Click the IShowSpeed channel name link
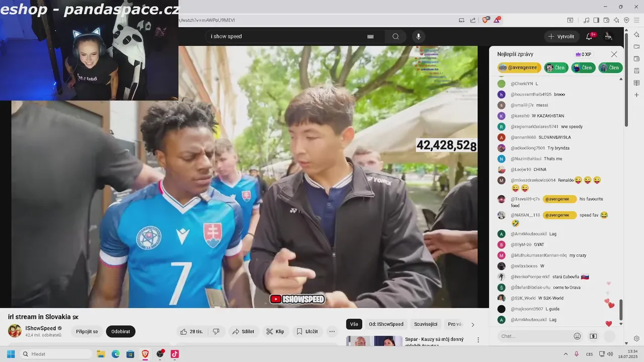 click(x=41, y=328)
